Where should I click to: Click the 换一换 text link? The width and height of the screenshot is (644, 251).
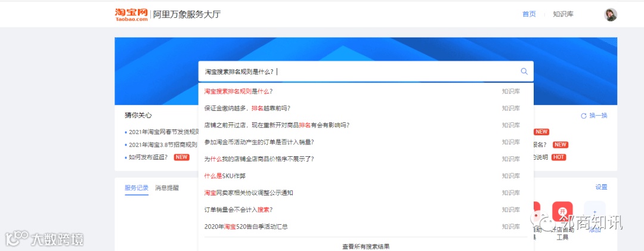coord(598,116)
